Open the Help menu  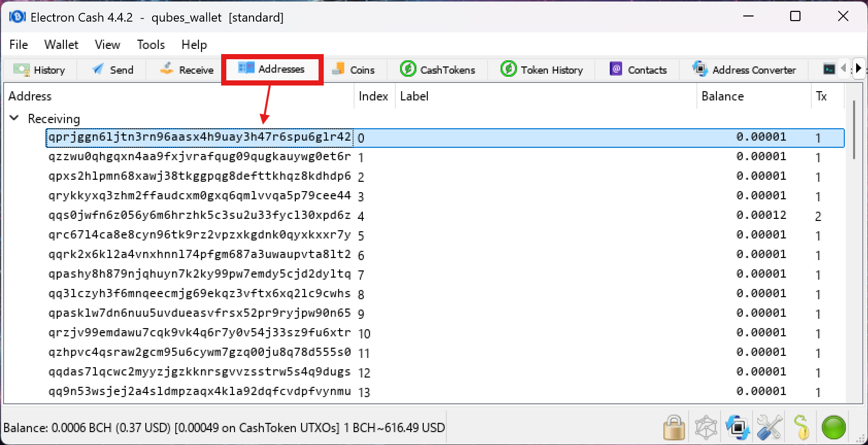(x=194, y=45)
